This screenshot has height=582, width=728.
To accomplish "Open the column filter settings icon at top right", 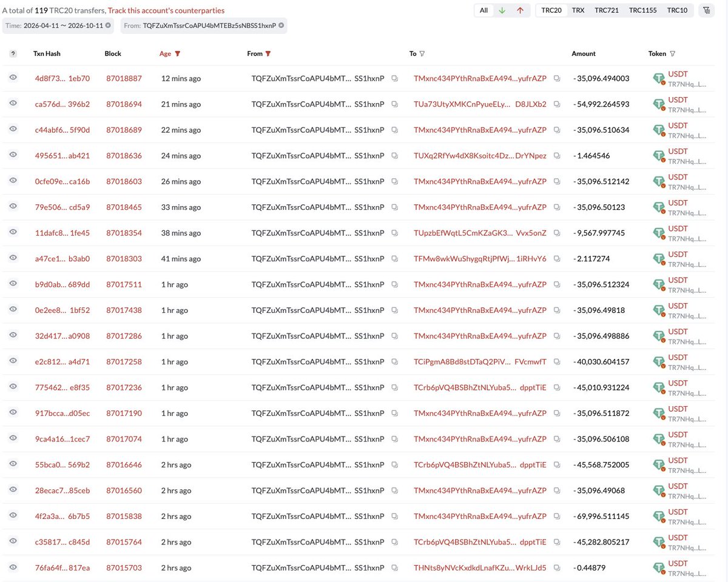I will point(706,10).
